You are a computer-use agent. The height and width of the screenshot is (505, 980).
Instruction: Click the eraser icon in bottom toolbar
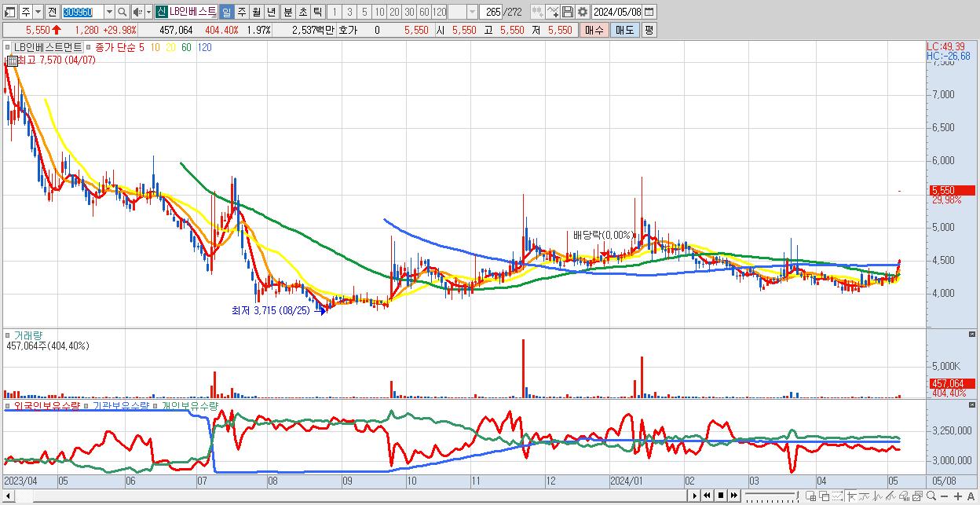click(x=904, y=496)
